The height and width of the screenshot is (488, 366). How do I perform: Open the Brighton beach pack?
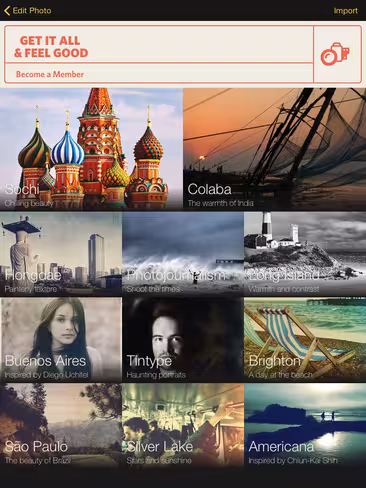[x=305, y=339]
